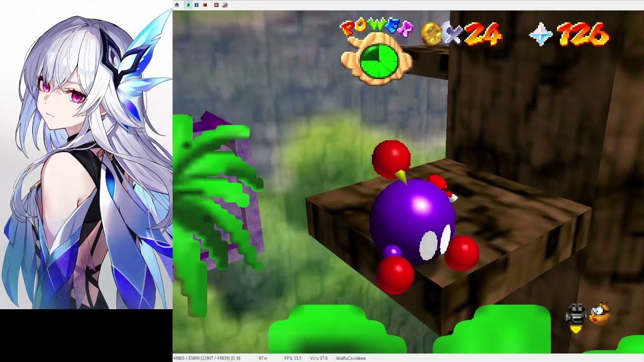Click the coin count number 24
This screenshot has height=362, width=644.
click(482, 34)
